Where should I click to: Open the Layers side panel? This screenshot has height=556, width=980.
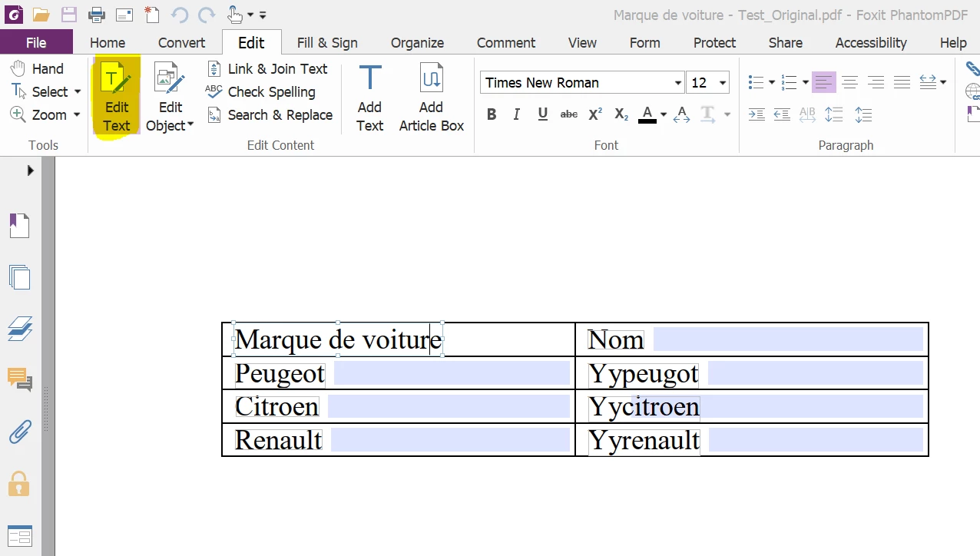click(19, 328)
